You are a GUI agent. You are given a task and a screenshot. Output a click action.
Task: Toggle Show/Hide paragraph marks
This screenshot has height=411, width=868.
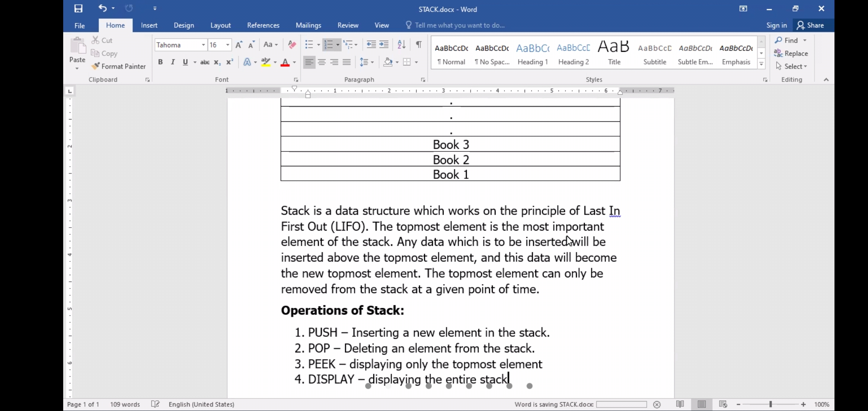(419, 45)
